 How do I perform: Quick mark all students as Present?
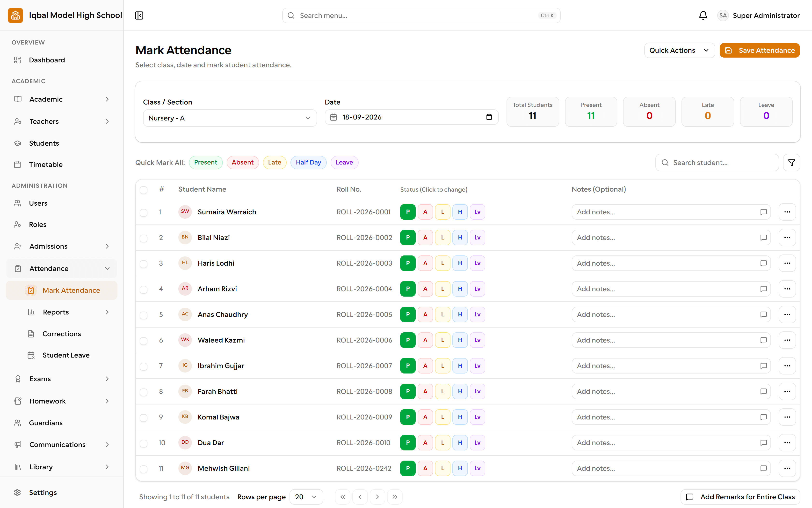tap(206, 163)
